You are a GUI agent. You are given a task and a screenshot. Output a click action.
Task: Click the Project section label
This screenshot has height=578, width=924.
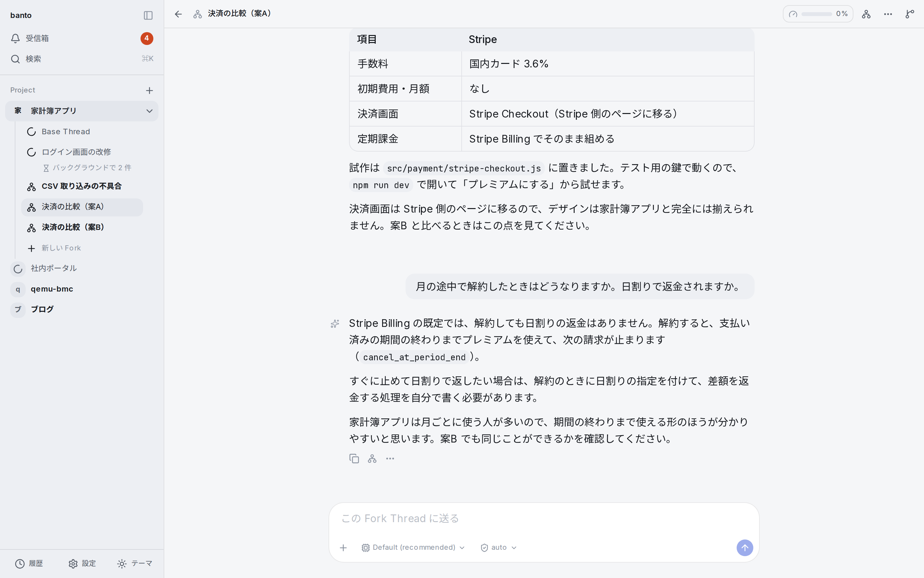pos(22,90)
